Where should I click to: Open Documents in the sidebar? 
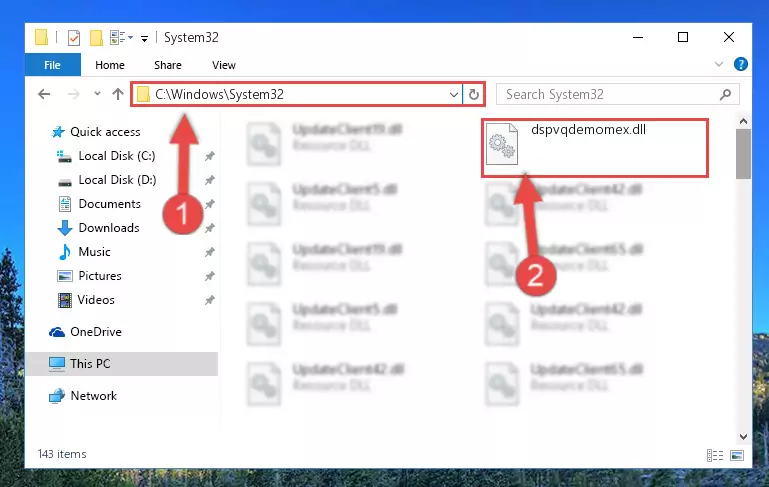click(100, 204)
